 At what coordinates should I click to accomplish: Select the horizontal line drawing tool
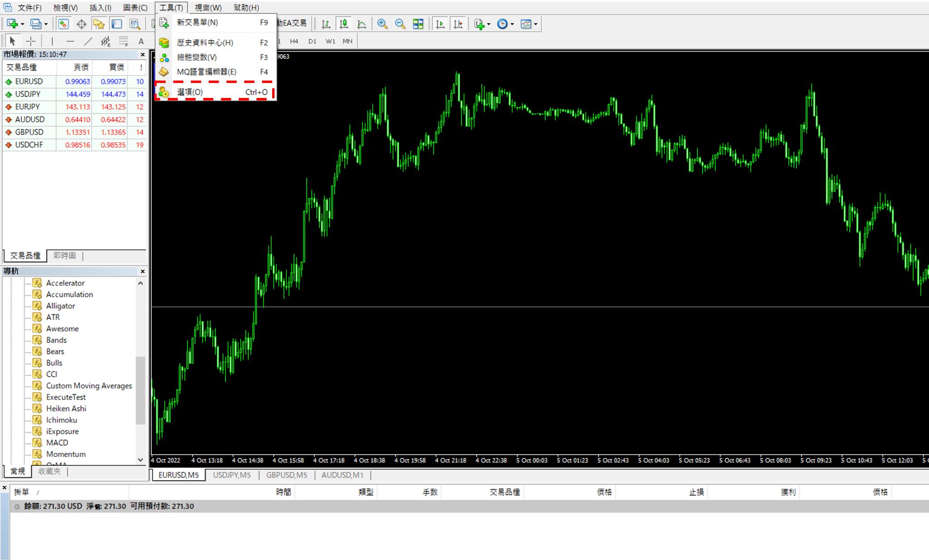click(x=70, y=41)
